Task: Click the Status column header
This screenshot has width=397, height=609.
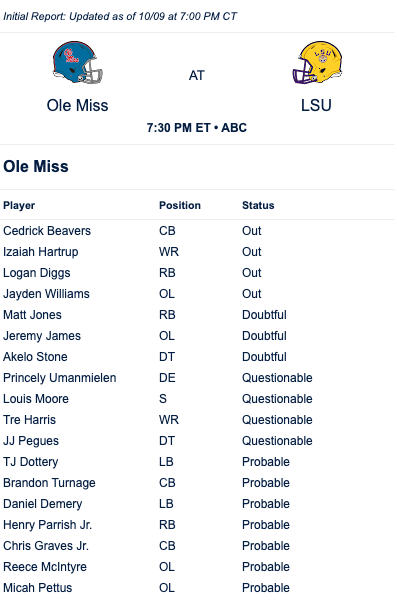Action: [x=258, y=205]
